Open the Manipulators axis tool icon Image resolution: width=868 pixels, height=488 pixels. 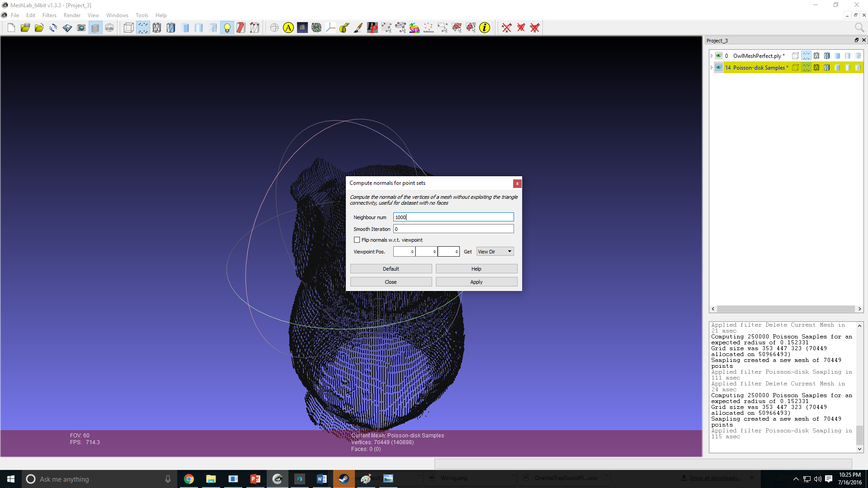330,28
